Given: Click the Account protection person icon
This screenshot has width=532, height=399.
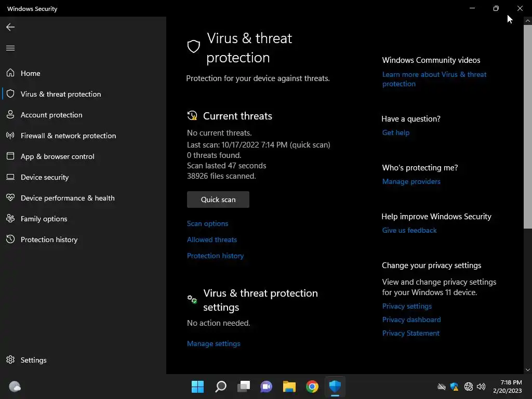Looking at the screenshot, I should [x=10, y=115].
